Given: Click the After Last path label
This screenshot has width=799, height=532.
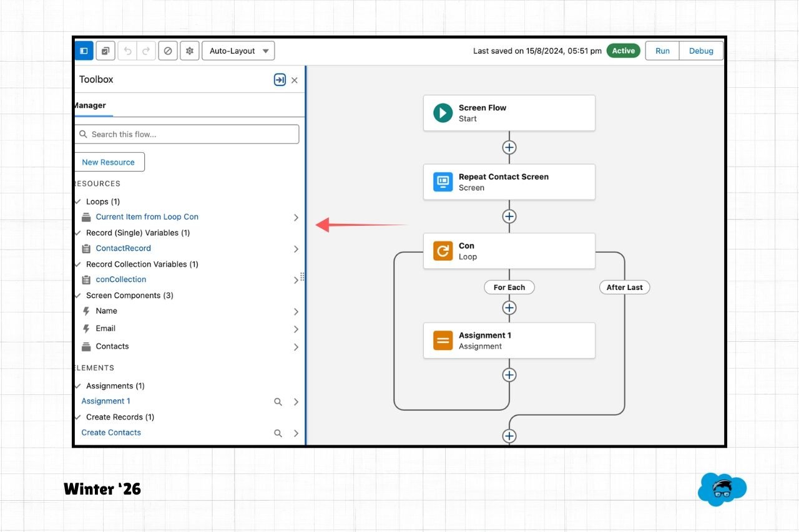Looking at the screenshot, I should tap(625, 288).
